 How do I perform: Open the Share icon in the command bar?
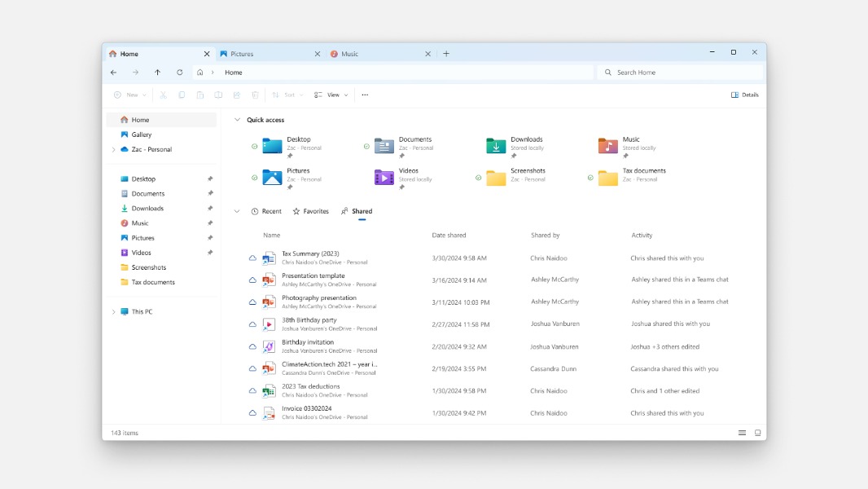237,95
